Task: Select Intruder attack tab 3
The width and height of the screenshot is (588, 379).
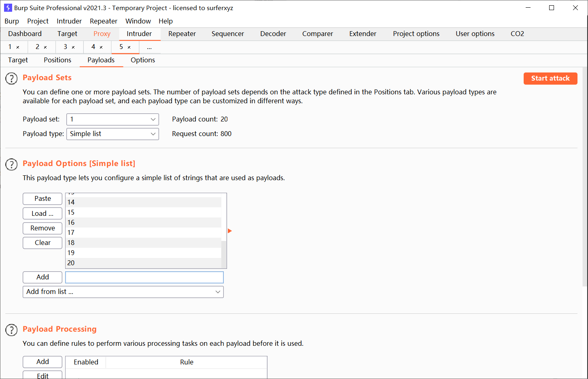Action: [65, 47]
